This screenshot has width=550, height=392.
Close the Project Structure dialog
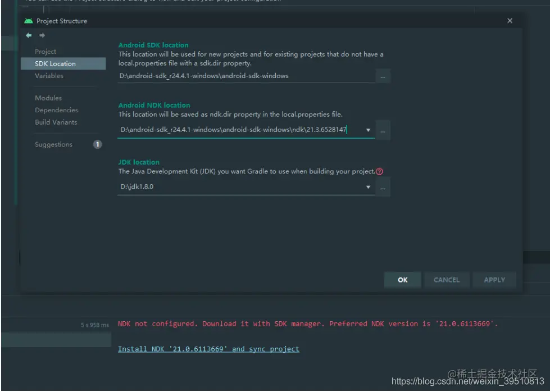click(510, 21)
